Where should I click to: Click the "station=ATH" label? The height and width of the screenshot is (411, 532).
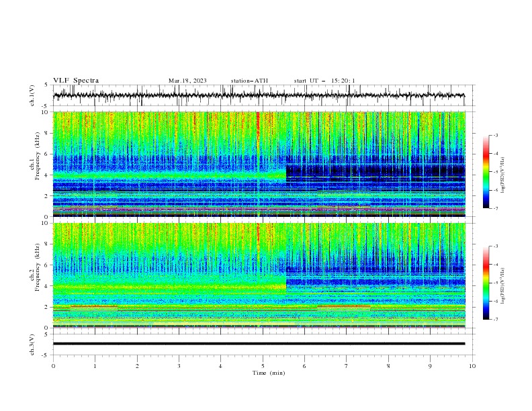point(249,81)
